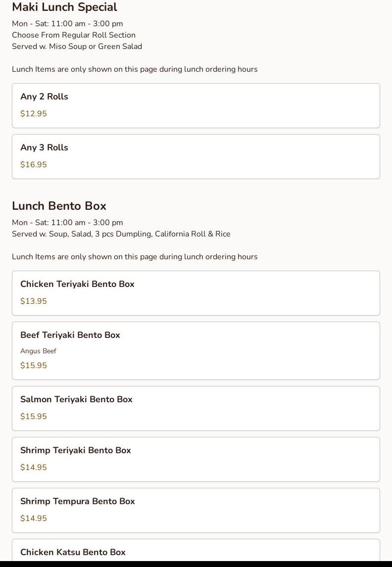Click the Shrimp Tempura $14.95 price
This screenshot has height=567, width=392.
34,519
